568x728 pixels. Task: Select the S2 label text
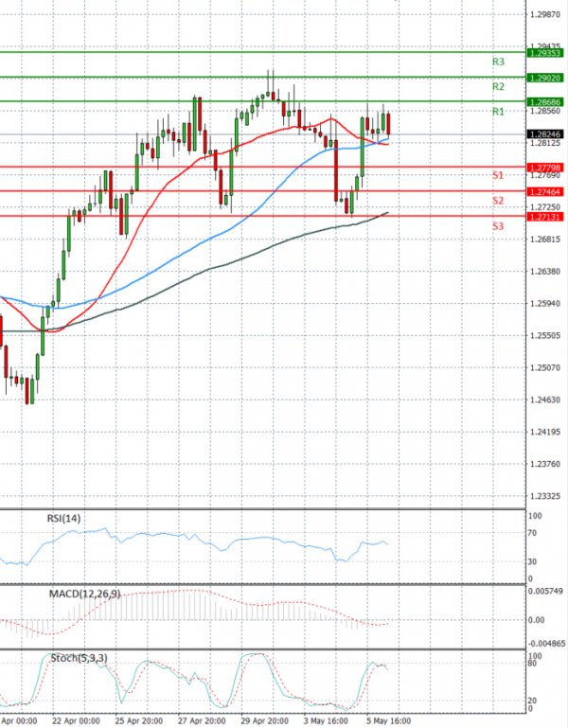click(498, 201)
